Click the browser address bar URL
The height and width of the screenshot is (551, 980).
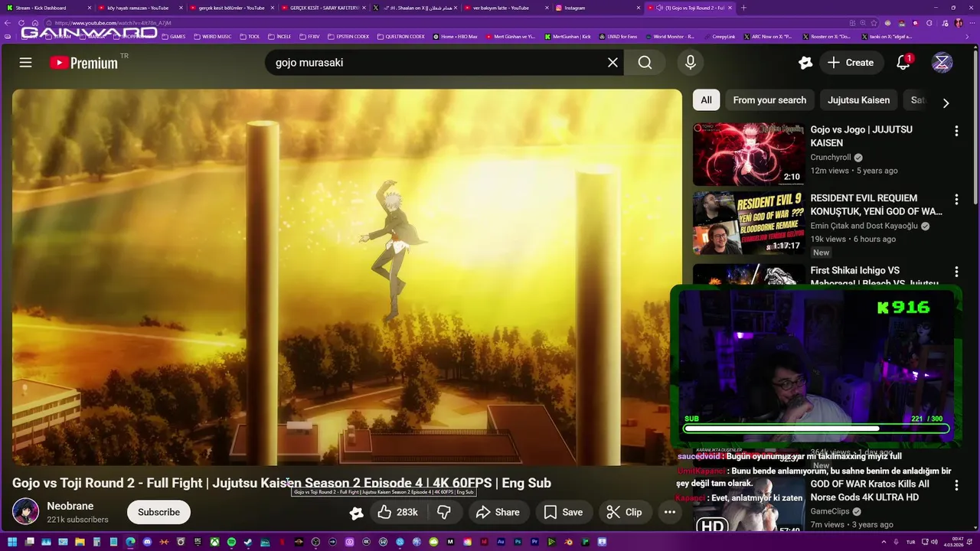click(x=113, y=23)
